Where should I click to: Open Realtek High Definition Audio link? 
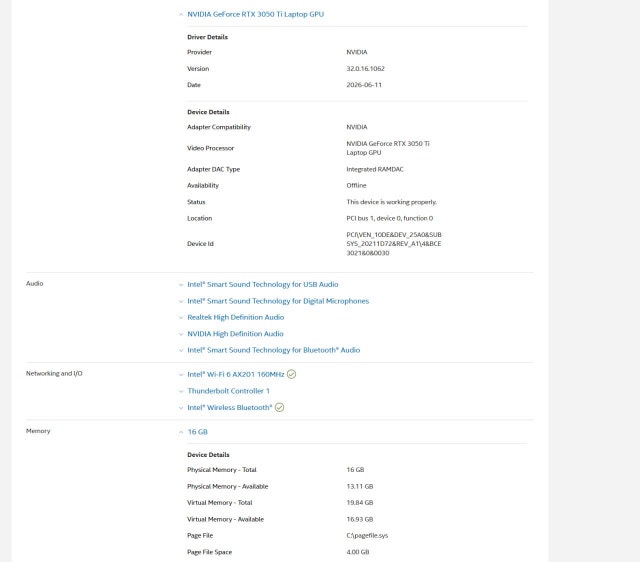point(236,317)
